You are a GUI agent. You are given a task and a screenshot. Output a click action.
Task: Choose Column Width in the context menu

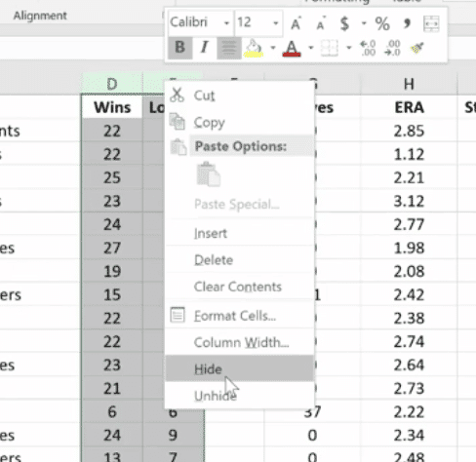tap(240, 342)
